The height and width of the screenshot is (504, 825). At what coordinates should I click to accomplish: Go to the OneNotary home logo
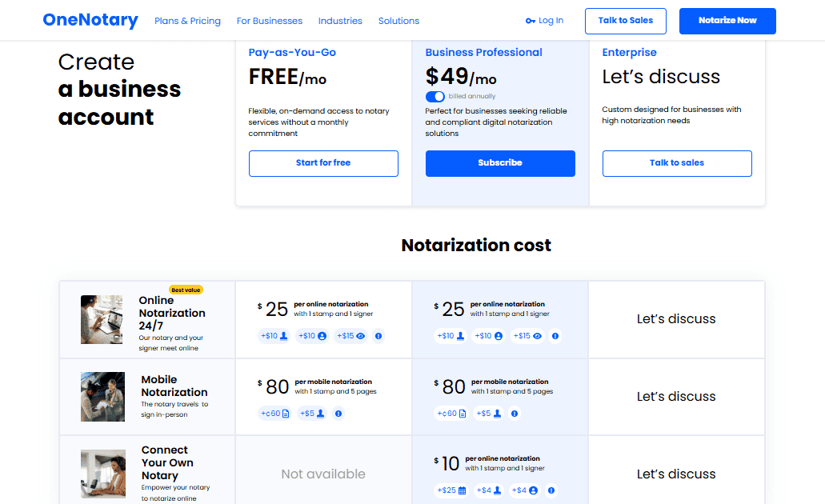90,21
